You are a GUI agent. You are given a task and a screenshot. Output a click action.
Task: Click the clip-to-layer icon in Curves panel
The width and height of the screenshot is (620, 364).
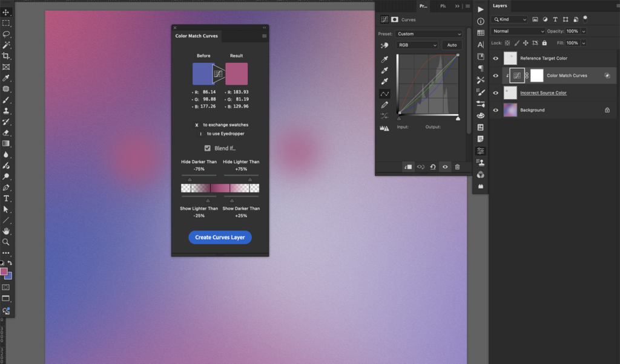[x=409, y=167]
